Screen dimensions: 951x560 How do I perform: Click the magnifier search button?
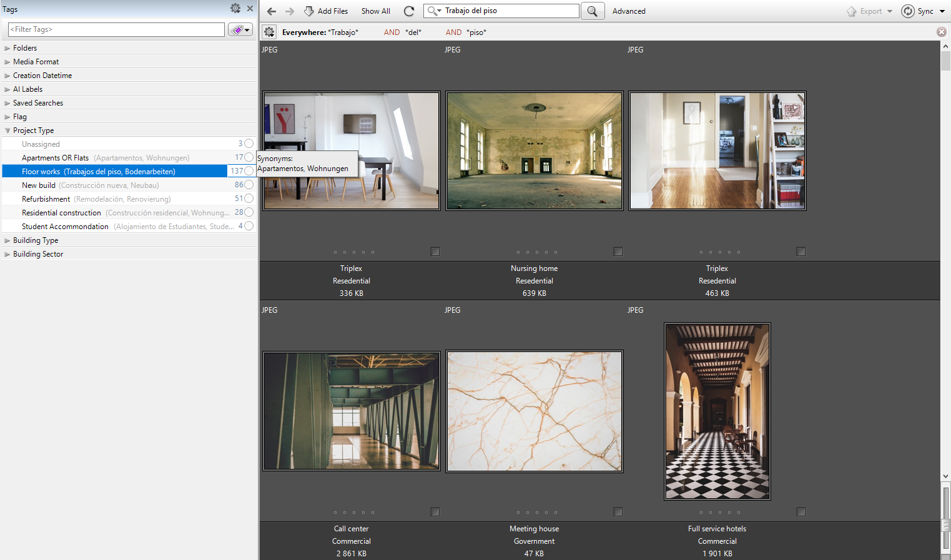click(x=593, y=11)
